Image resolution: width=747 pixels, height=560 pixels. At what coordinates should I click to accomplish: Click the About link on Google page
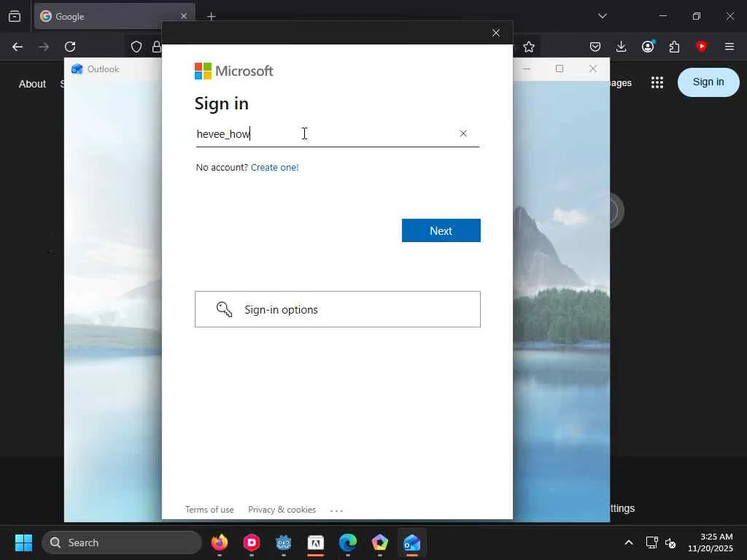[x=32, y=84]
